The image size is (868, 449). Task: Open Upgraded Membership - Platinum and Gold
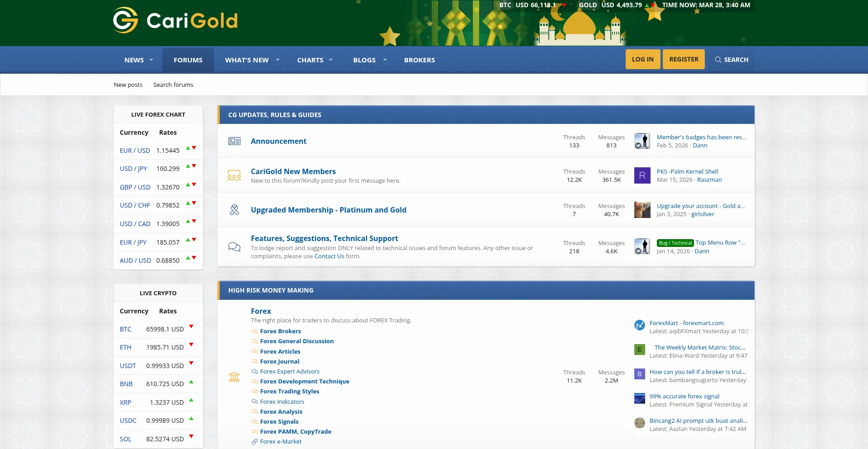pyautogui.click(x=329, y=210)
